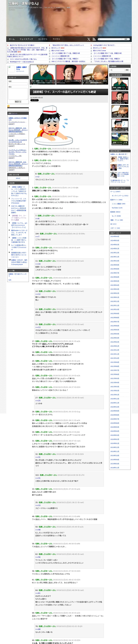Open category スポーツ (44)
Image resolution: width=138 pixels, height=644 pixels.
(115, 228)
